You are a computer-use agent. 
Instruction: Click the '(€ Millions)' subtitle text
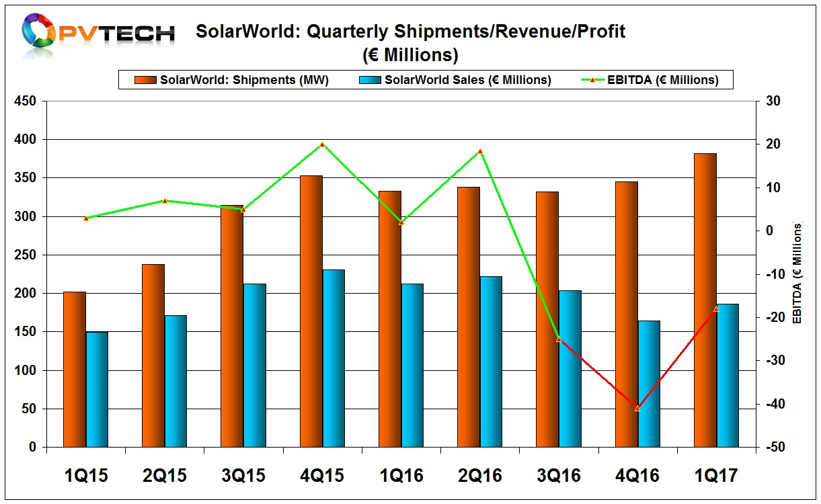410,54
